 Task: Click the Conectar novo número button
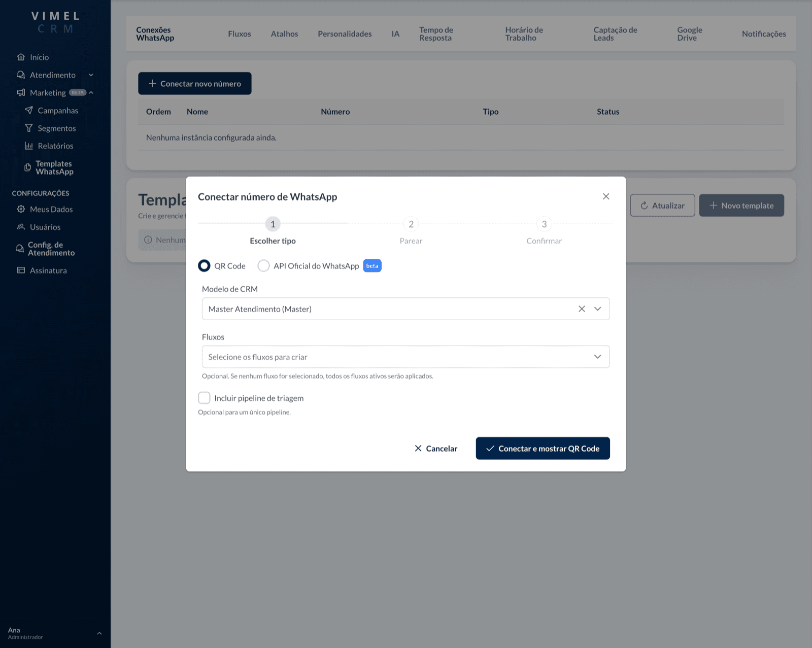195,83
